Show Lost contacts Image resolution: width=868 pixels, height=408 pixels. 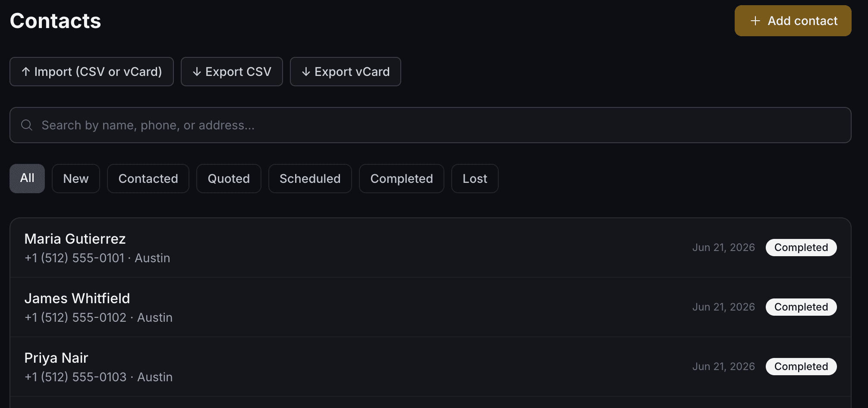pyautogui.click(x=475, y=179)
